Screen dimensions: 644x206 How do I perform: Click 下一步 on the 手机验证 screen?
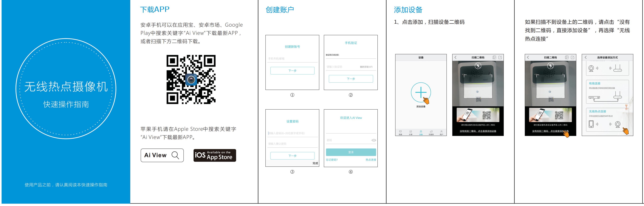tap(351, 79)
